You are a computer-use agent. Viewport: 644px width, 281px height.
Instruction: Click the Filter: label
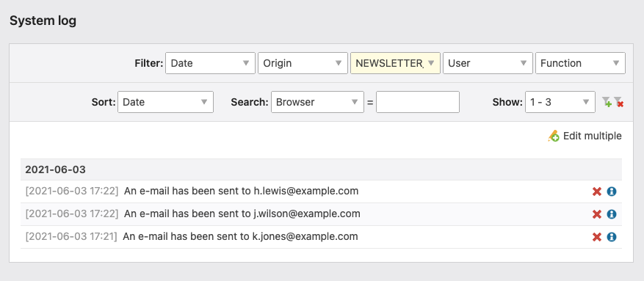[x=148, y=63]
